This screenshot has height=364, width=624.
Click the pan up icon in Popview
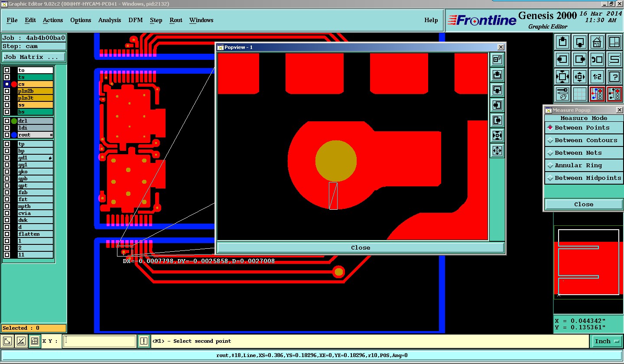point(497,75)
